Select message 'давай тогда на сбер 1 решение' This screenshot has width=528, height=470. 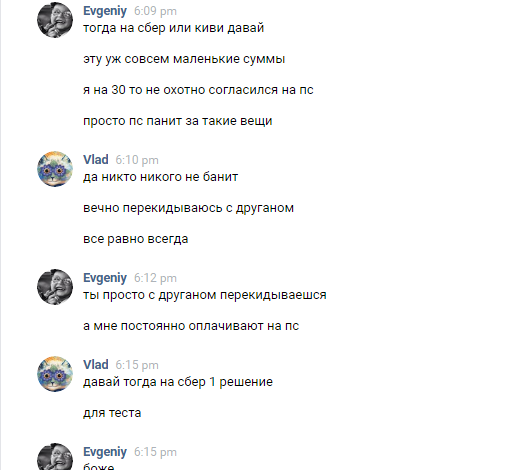(x=178, y=382)
